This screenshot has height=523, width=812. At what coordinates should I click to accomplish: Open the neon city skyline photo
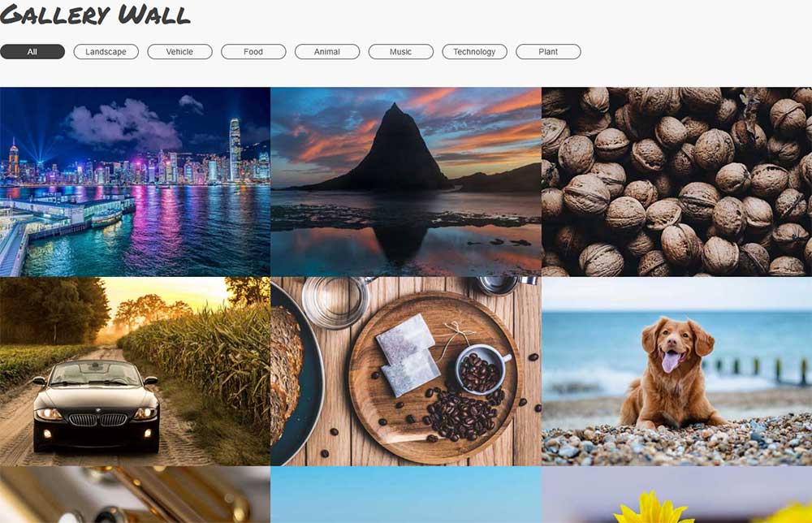tap(135, 182)
